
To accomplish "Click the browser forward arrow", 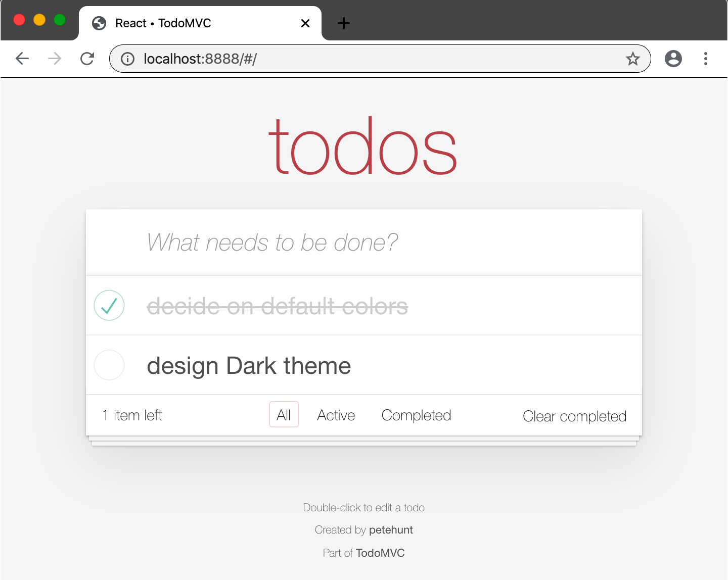I will coord(55,59).
